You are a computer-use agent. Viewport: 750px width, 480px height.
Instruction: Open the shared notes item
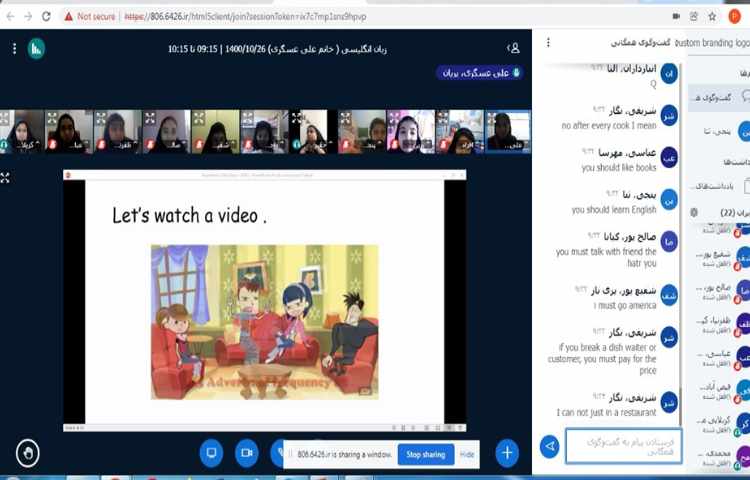point(721,186)
